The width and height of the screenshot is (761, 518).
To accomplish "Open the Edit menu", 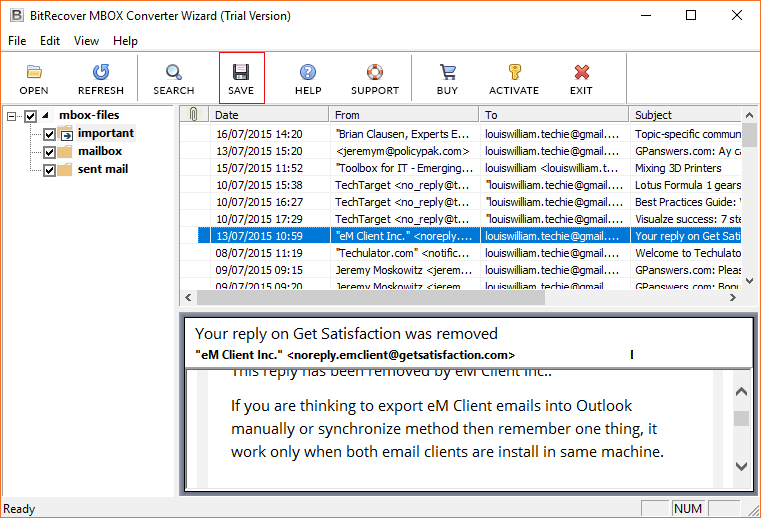I will pyautogui.click(x=50, y=41).
